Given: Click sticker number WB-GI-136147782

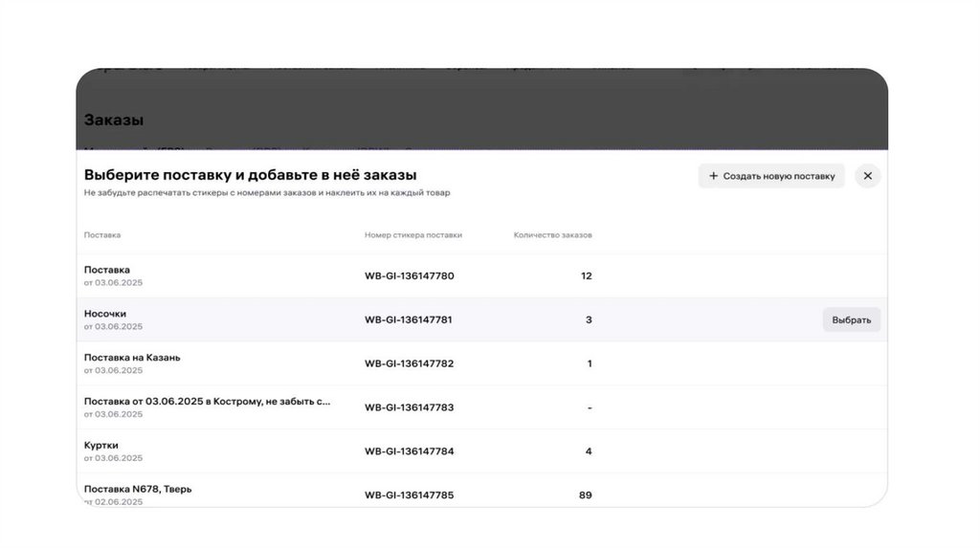Looking at the screenshot, I should point(409,363).
